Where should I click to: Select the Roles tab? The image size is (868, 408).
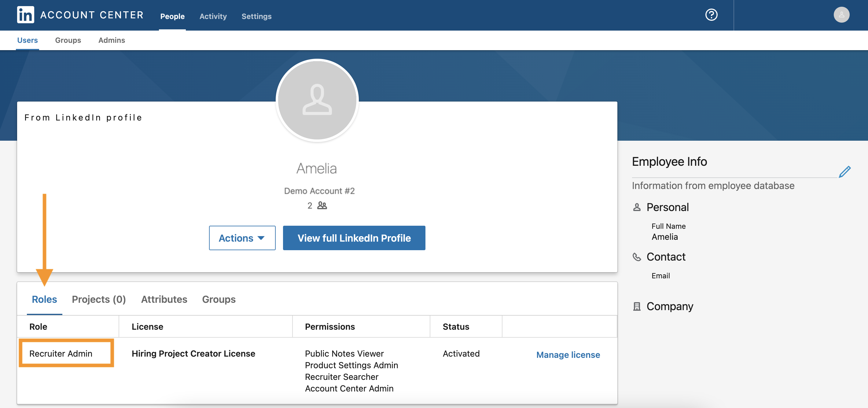coord(44,299)
